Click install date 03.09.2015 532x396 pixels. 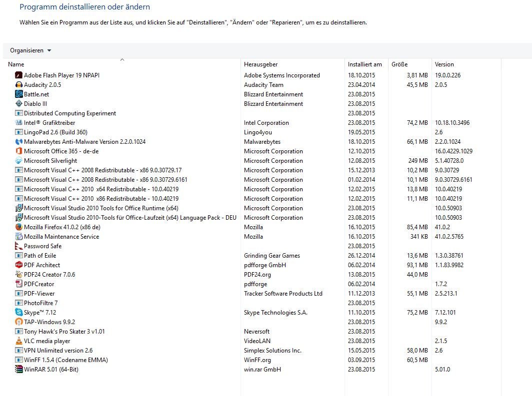pos(361,360)
